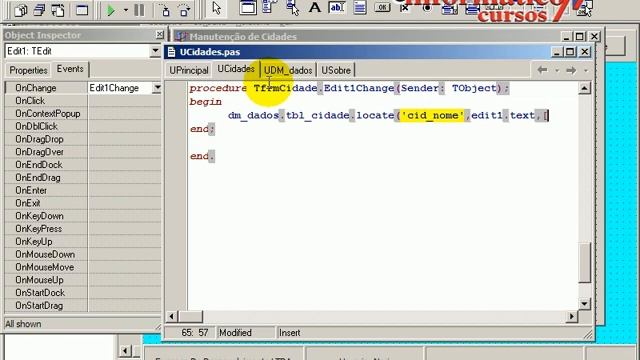This screenshot has width=640, height=360.
Task: Open the OnChange handler dropdown arrow
Action: click(x=157, y=88)
